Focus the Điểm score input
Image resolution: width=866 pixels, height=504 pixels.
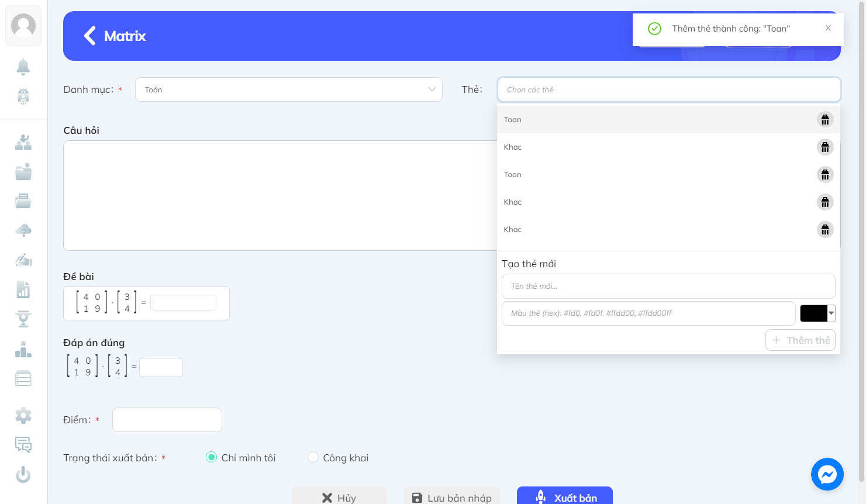167,420
